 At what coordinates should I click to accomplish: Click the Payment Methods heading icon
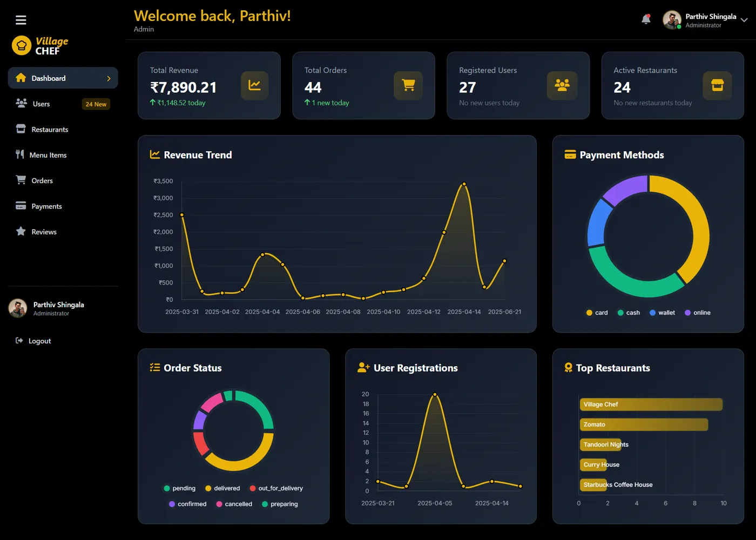[570, 154]
